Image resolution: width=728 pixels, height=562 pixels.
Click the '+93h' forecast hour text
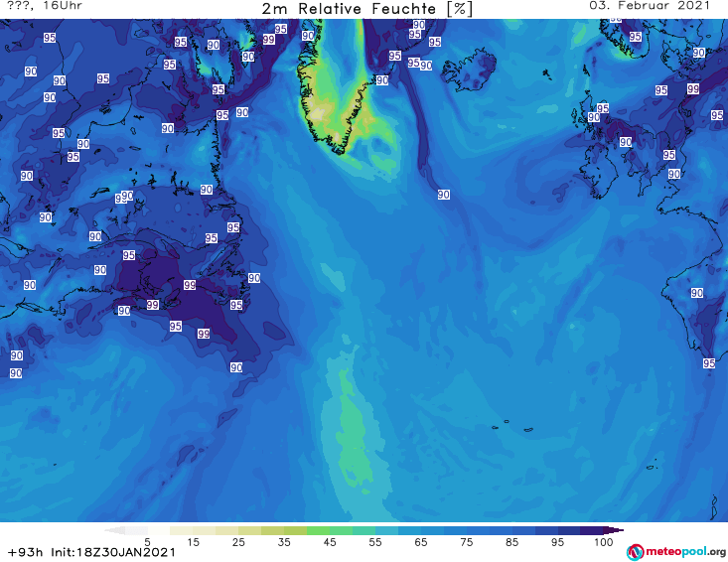pyautogui.click(x=25, y=552)
